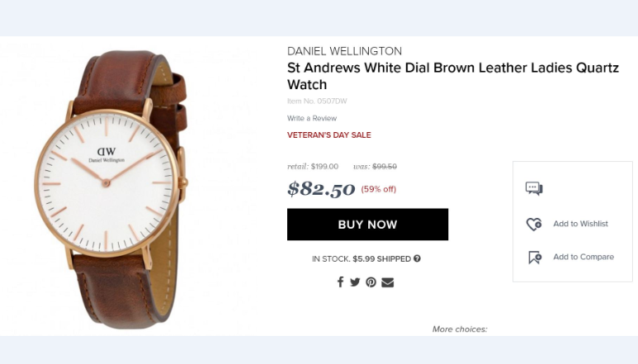Viewport: 638px width, 364px height.
Task: Click the More choices label
Action: click(x=460, y=329)
